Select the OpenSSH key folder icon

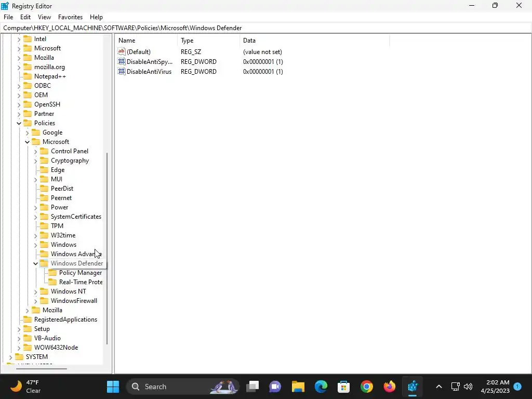pos(28,104)
